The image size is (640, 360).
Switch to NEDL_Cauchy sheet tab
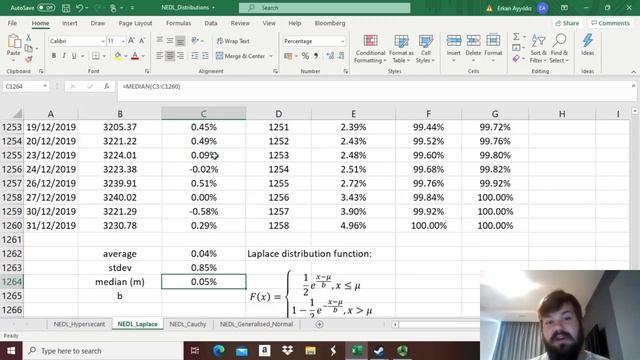(188, 324)
